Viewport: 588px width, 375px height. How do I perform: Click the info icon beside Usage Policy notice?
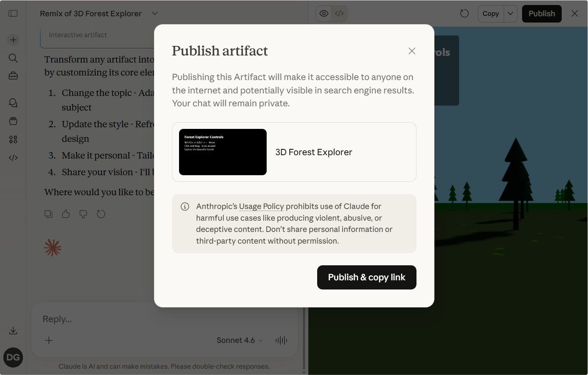(185, 206)
